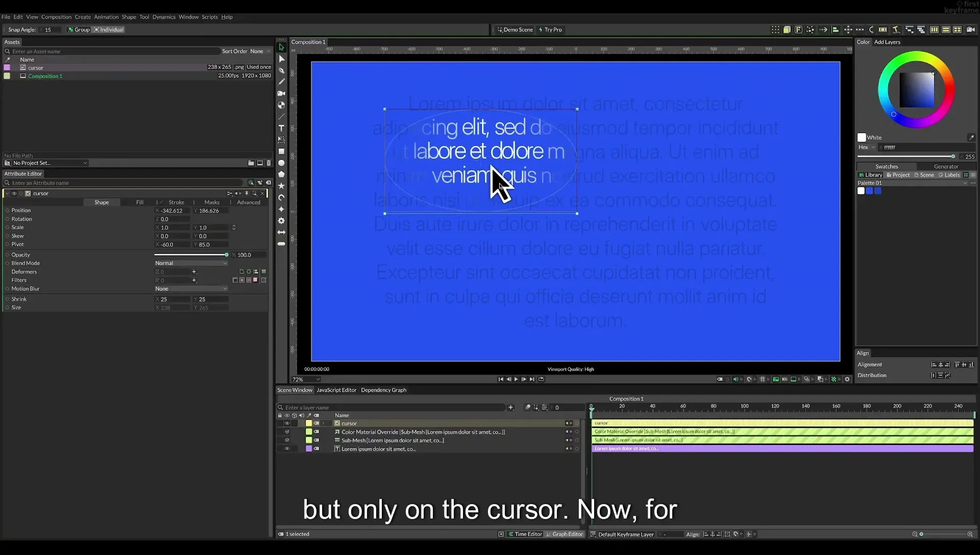The image size is (980, 555).
Task: Open the Demo Scene button
Action: point(515,30)
